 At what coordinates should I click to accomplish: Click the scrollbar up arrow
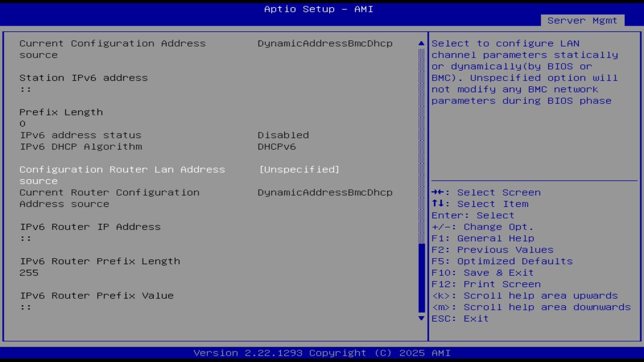pos(421,43)
